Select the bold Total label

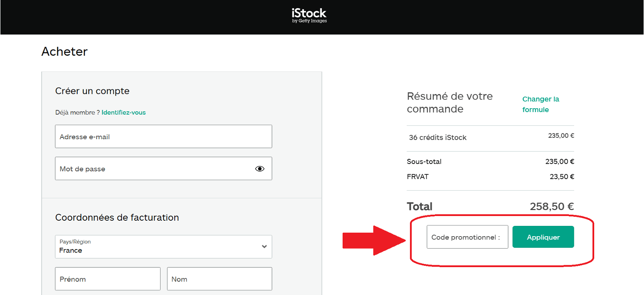click(x=419, y=206)
